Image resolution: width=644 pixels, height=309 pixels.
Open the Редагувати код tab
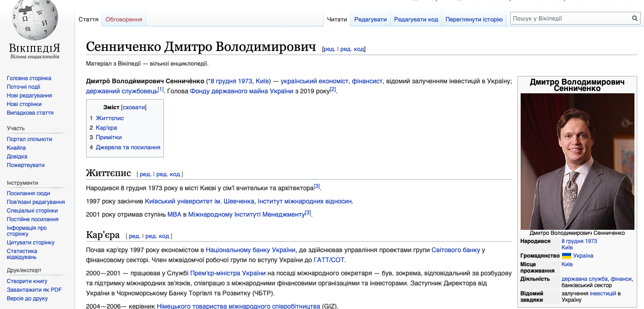(416, 20)
